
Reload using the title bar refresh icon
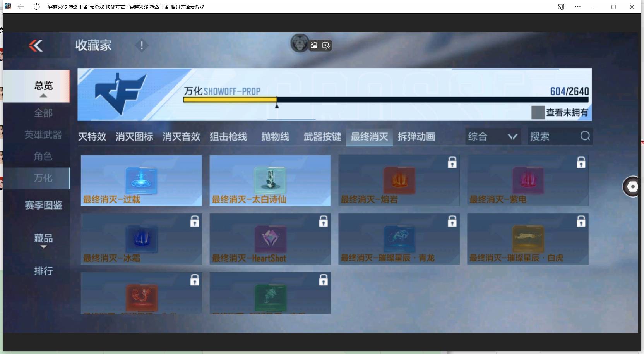[x=36, y=7]
